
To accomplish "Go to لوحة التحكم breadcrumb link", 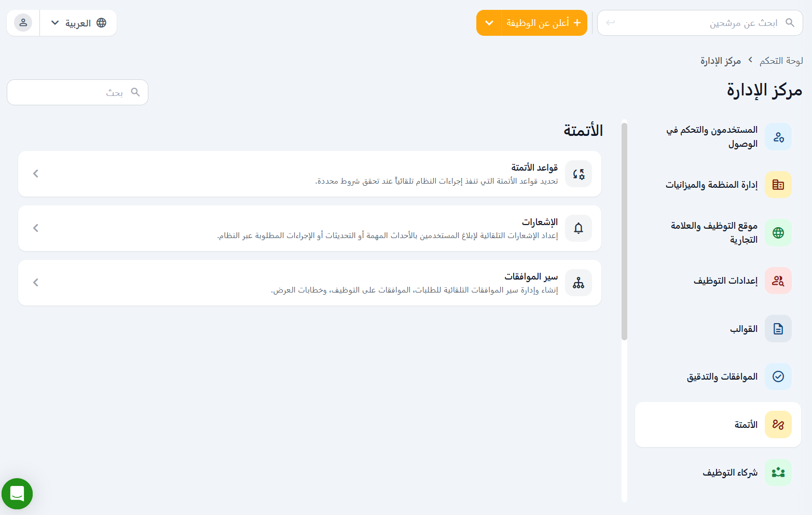I will 781,61.
